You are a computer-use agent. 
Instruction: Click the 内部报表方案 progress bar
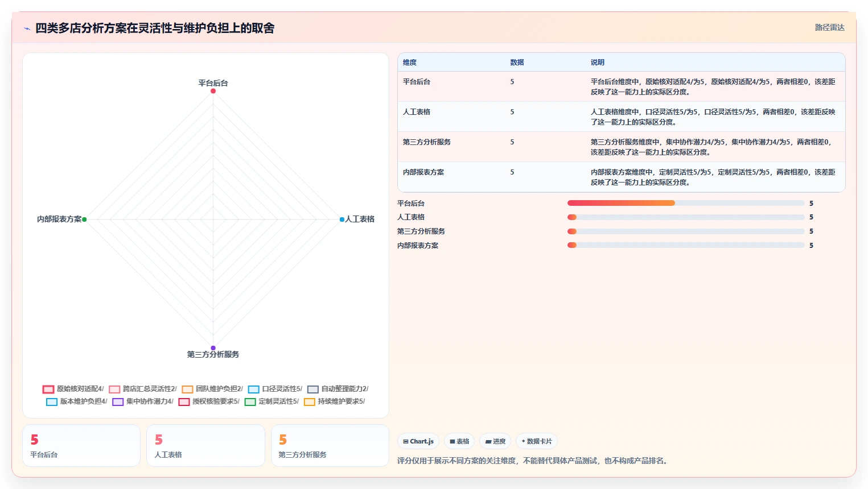(686, 245)
